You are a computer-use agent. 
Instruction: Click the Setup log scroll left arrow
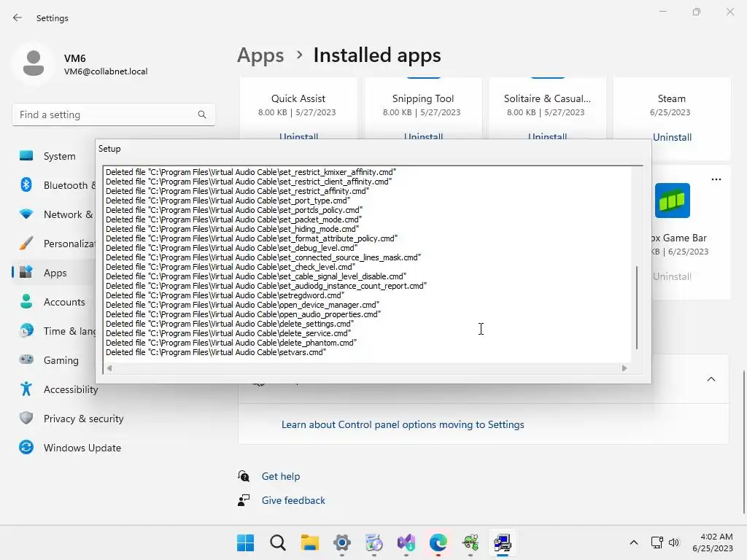(109, 368)
